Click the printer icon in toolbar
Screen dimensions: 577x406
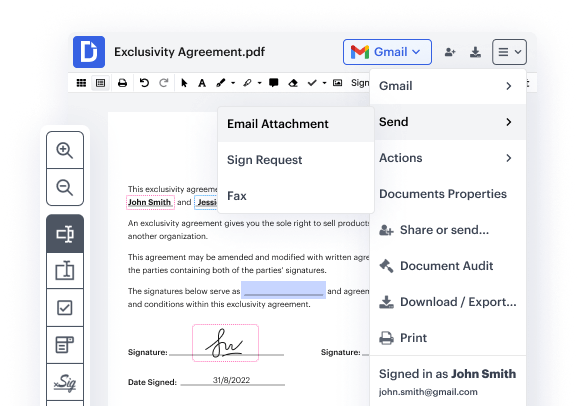pyautogui.click(x=123, y=83)
